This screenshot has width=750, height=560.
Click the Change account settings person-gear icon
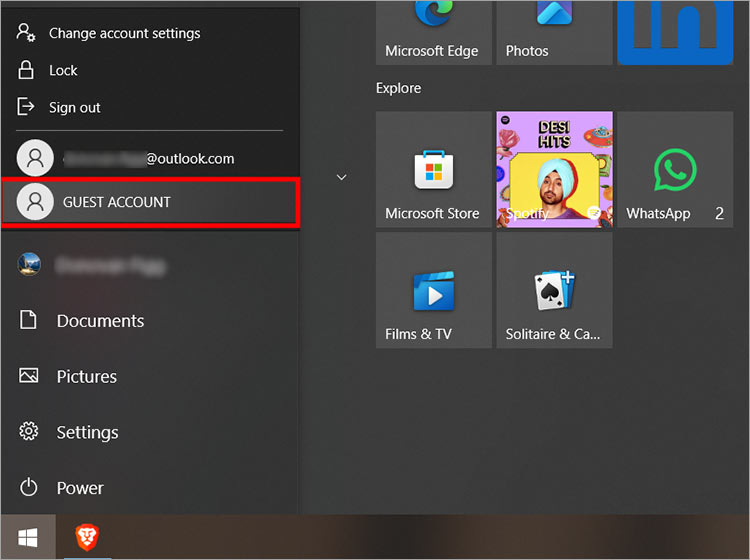[x=26, y=33]
